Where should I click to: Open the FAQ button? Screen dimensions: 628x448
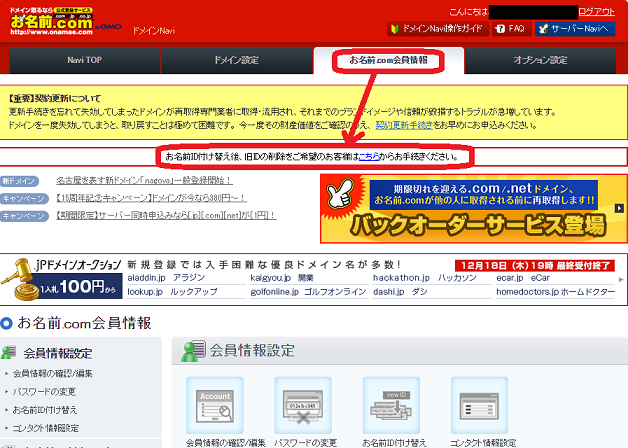[x=511, y=29]
